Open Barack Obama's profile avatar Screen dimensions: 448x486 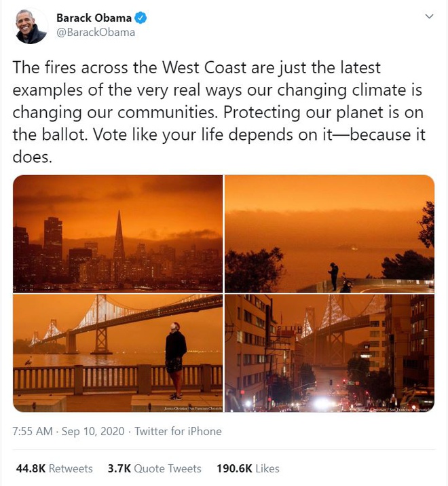coord(31,26)
